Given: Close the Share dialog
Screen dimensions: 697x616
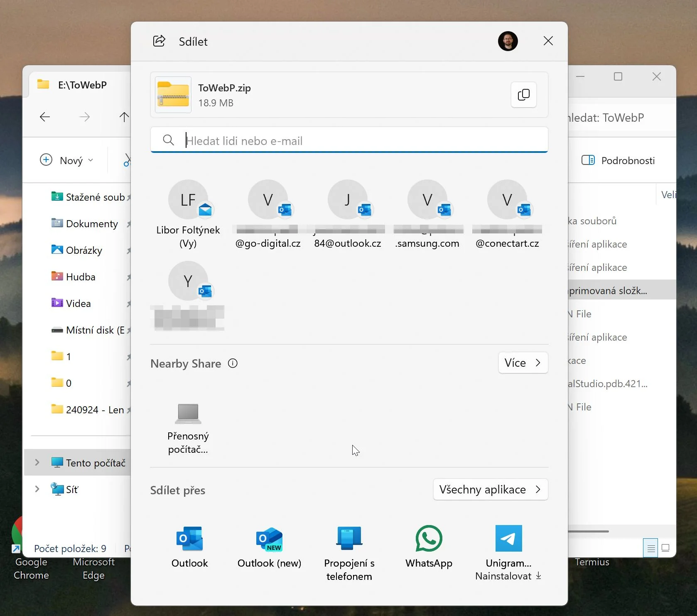Looking at the screenshot, I should 548,41.
